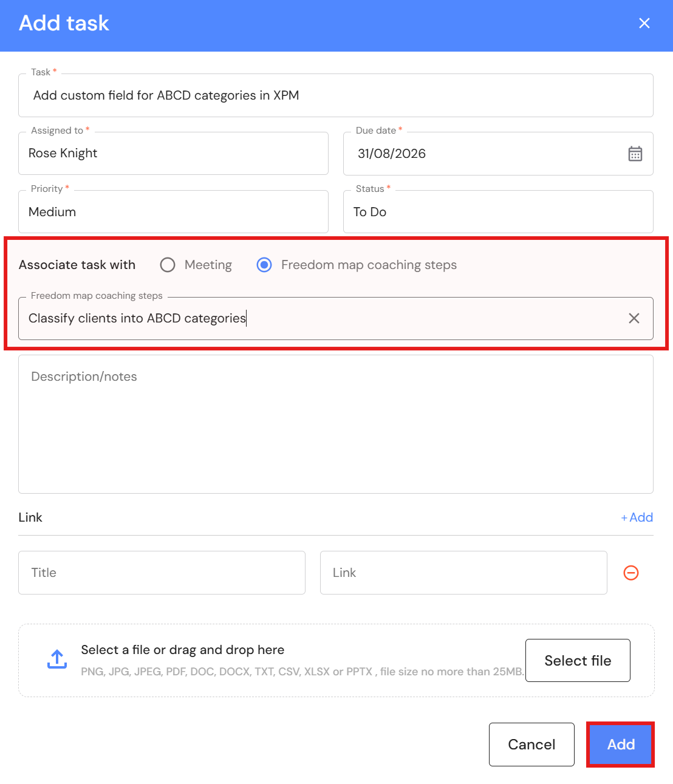The width and height of the screenshot is (673, 784).
Task: Clear the Freedom map coaching steps field
Action: [634, 318]
